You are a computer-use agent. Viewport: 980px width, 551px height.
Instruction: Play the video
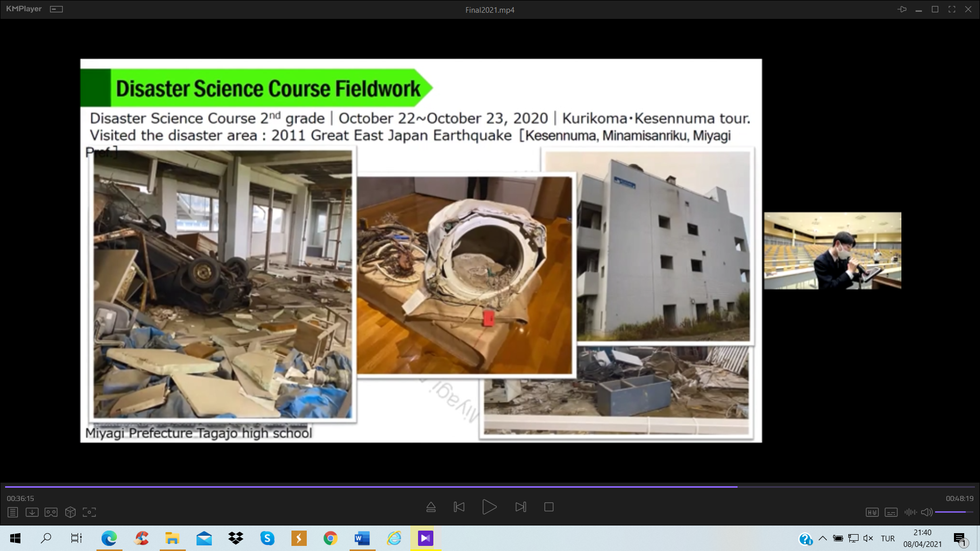[x=489, y=507]
